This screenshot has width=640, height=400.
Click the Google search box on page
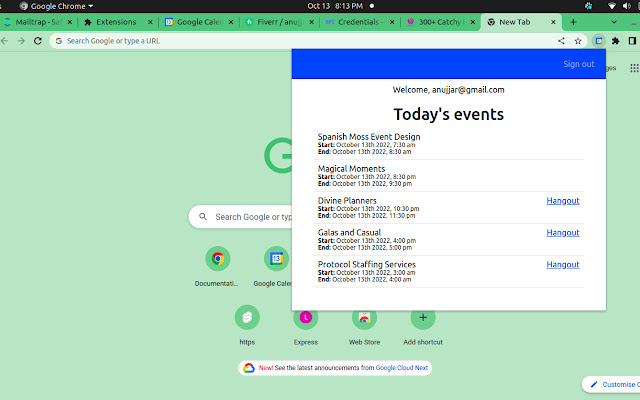click(x=241, y=217)
